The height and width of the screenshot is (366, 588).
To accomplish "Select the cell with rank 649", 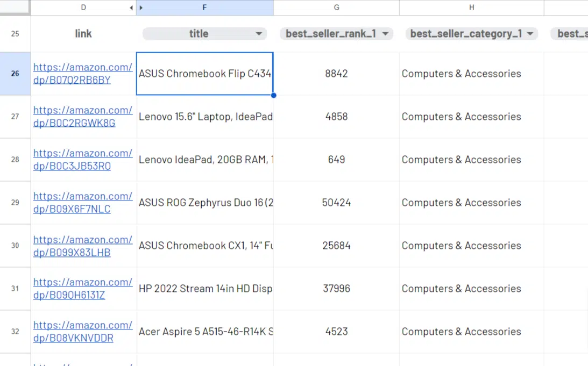I will tap(336, 160).
